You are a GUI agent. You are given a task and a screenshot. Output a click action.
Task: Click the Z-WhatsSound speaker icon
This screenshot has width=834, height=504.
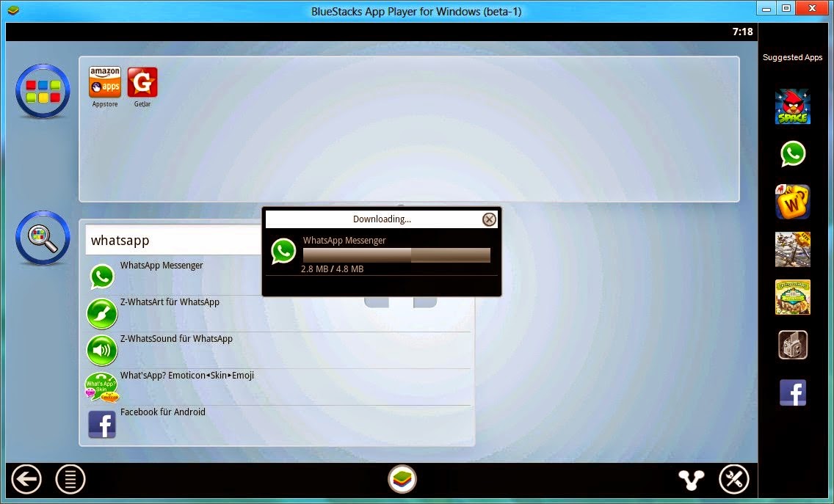pyautogui.click(x=101, y=351)
